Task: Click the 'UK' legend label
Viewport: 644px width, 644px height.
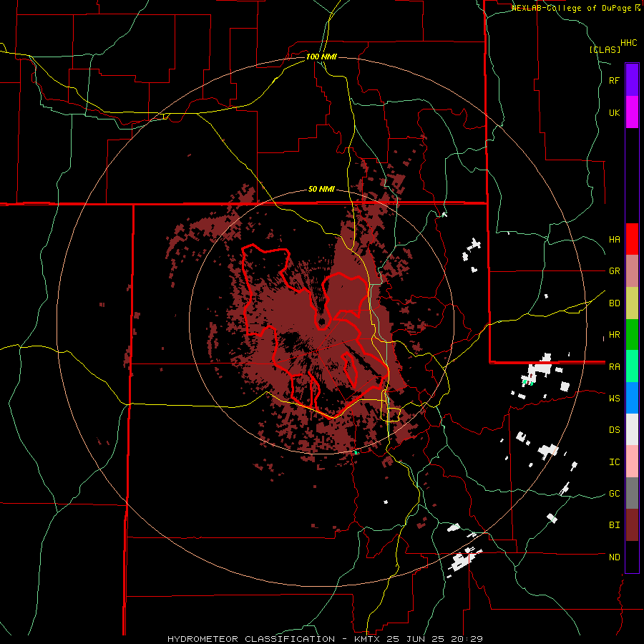Action: coord(614,112)
